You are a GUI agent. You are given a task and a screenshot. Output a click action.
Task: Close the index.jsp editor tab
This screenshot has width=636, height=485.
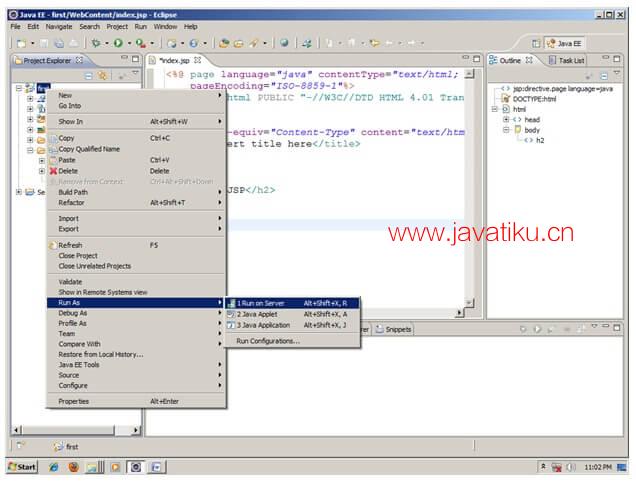[x=198, y=60]
